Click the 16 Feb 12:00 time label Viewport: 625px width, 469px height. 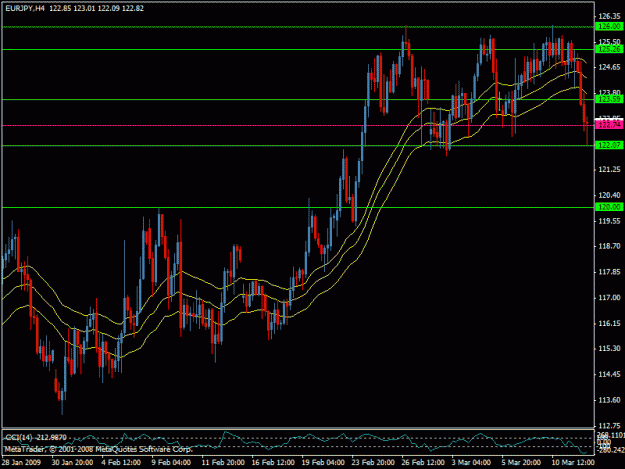click(273, 463)
